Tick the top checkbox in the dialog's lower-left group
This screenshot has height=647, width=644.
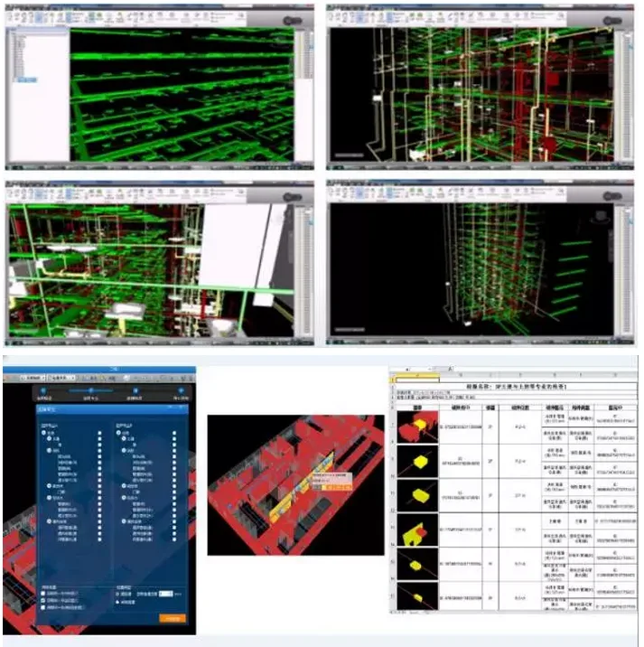point(43,594)
